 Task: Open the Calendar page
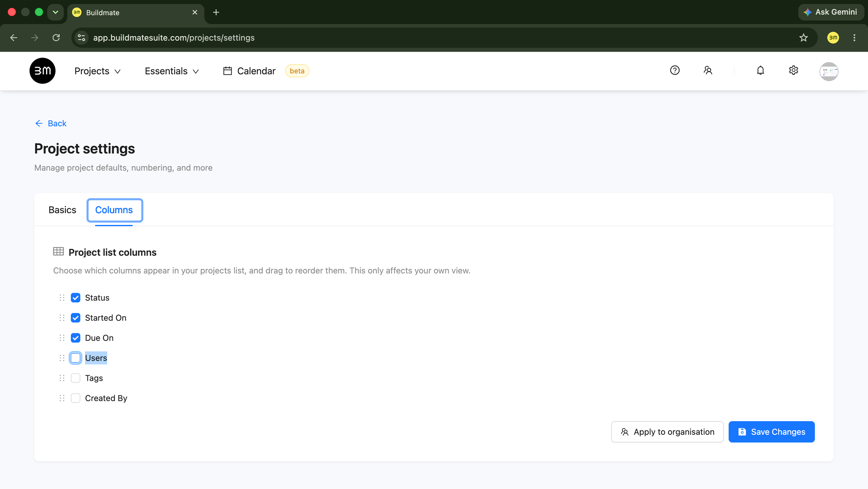click(256, 71)
